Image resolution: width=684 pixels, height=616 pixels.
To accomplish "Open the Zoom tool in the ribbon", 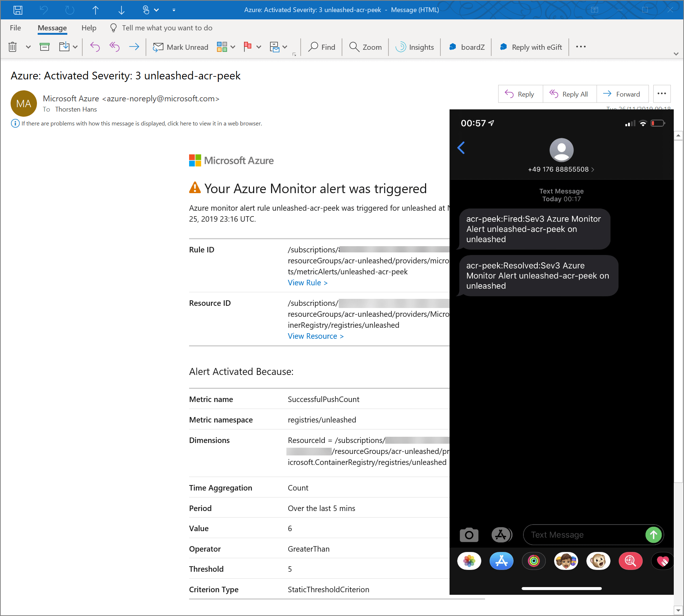I will point(365,47).
